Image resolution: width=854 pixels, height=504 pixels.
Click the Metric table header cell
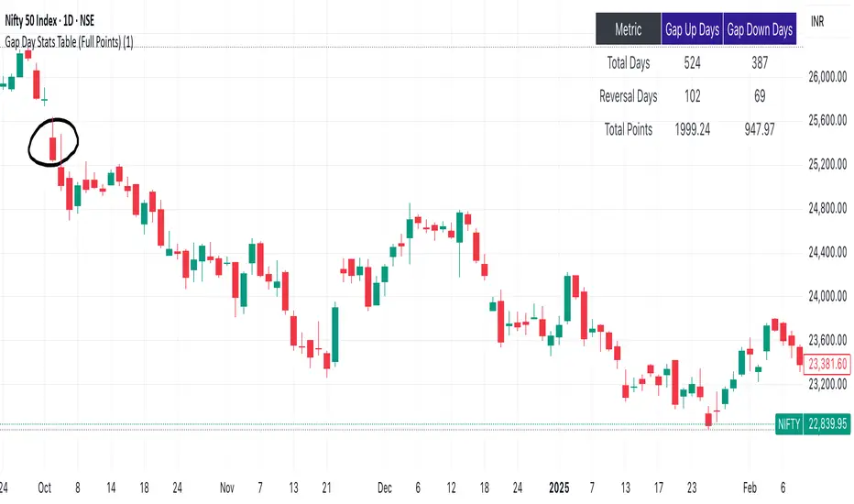[x=629, y=30]
